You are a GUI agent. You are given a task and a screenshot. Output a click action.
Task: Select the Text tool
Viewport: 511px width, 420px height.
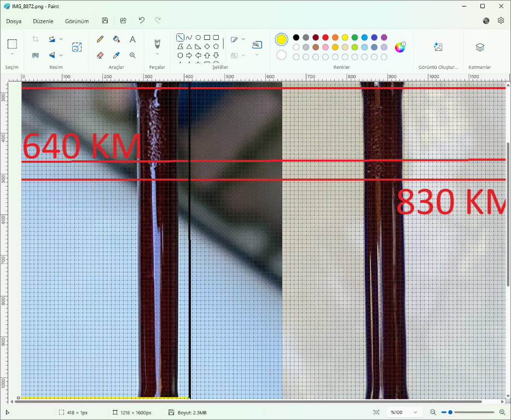pos(132,39)
